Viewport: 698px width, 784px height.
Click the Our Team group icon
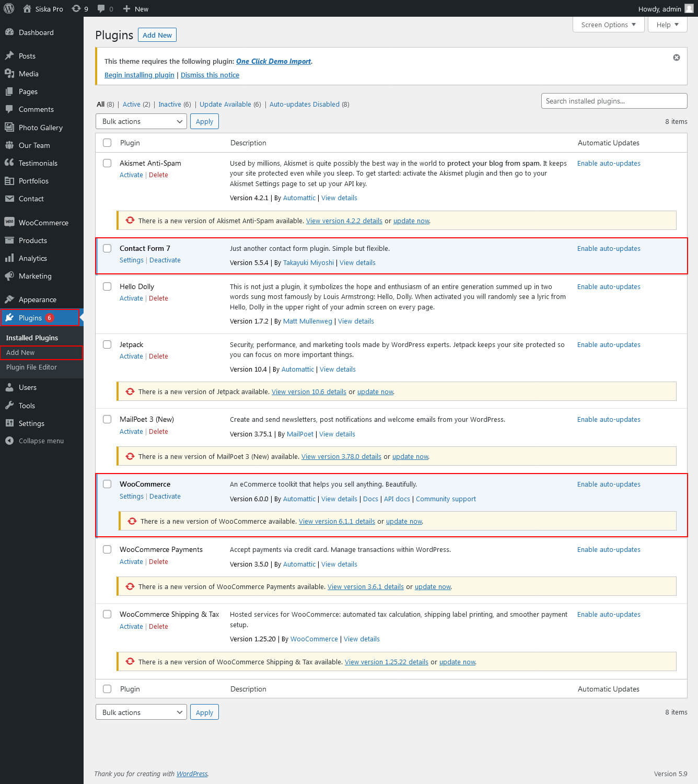tap(9, 145)
